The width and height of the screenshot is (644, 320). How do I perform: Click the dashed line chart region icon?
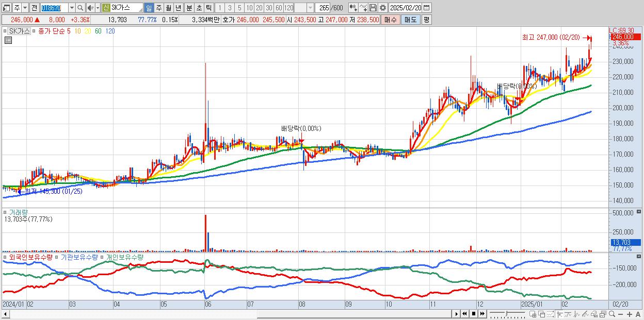coord(550,314)
